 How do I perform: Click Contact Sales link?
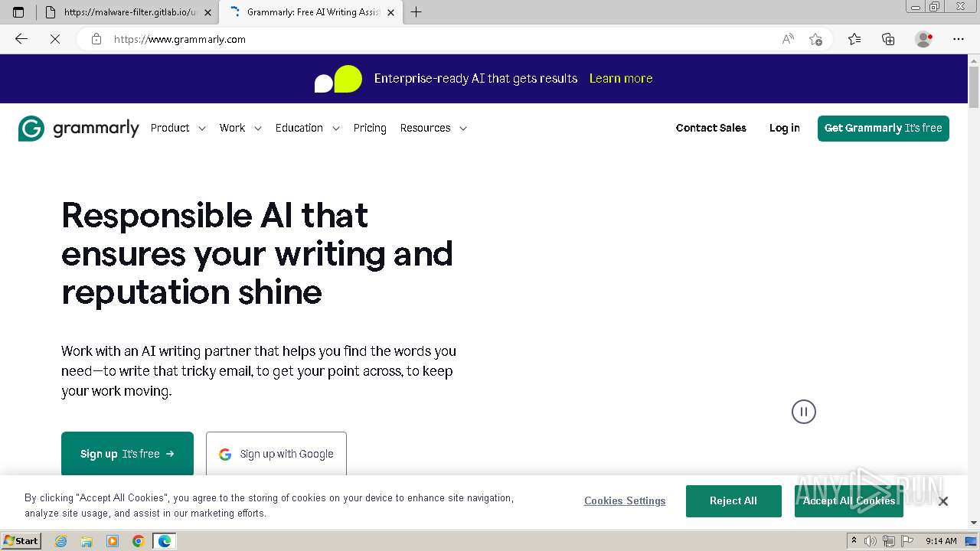[x=711, y=128]
